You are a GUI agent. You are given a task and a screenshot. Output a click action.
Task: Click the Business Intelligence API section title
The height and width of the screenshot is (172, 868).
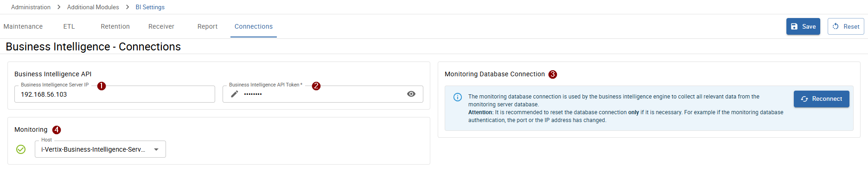(x=53, y=74)
